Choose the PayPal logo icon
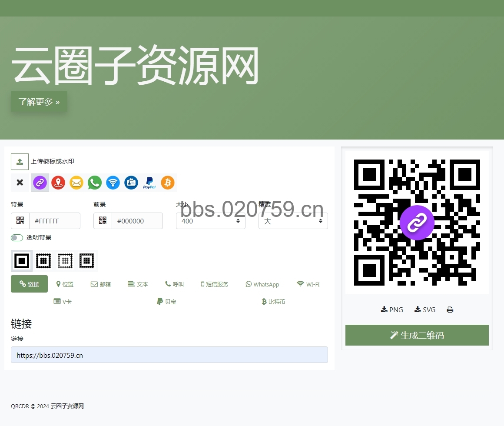This screenshot has width=504, height=426. point(149,183)
